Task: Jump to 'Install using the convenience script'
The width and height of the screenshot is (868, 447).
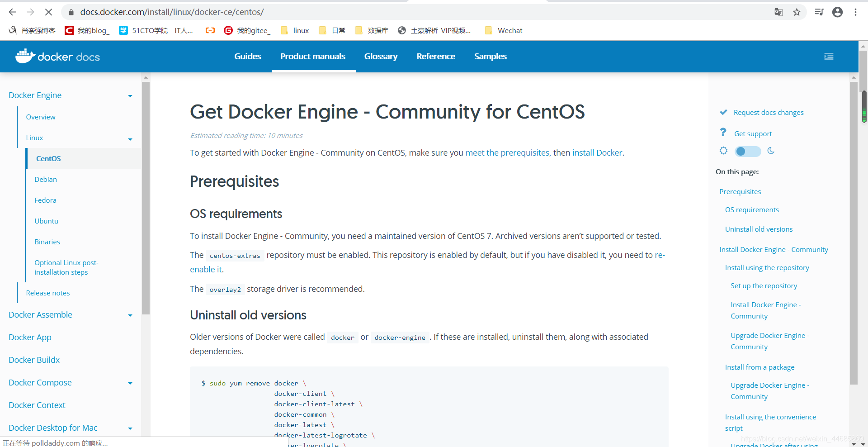Action: tap(770, 423)
